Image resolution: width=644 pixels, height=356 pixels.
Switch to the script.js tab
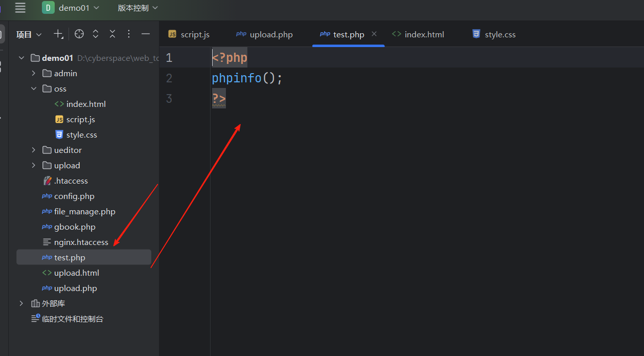(x=189, y=34)
